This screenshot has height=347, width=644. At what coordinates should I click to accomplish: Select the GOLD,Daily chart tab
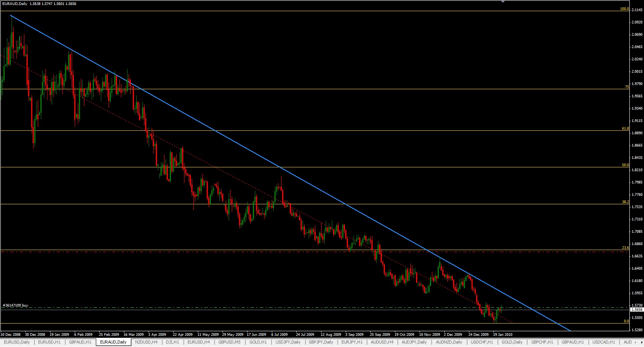click(x=512, y=342)
